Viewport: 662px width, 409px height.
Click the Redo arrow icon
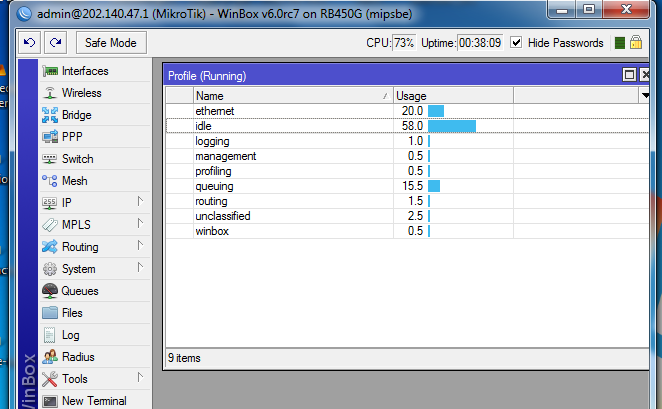coord(55,43)
